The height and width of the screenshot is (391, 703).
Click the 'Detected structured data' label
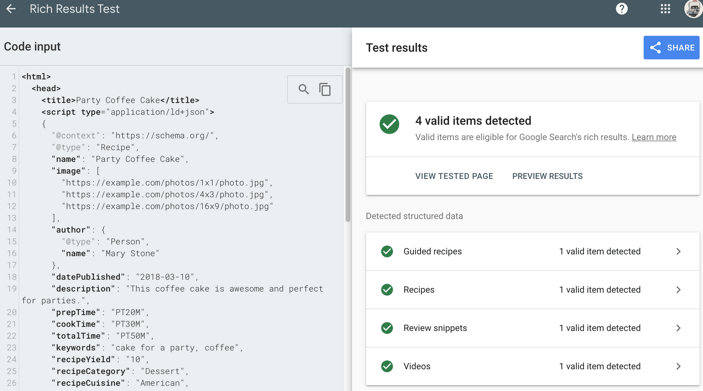[414, 216]
